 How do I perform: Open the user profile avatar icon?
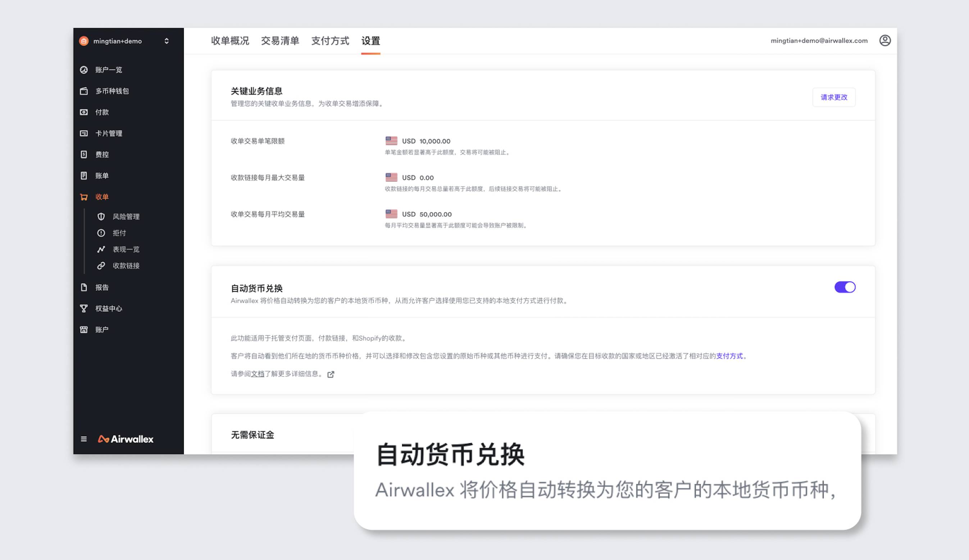pos(885,40)
